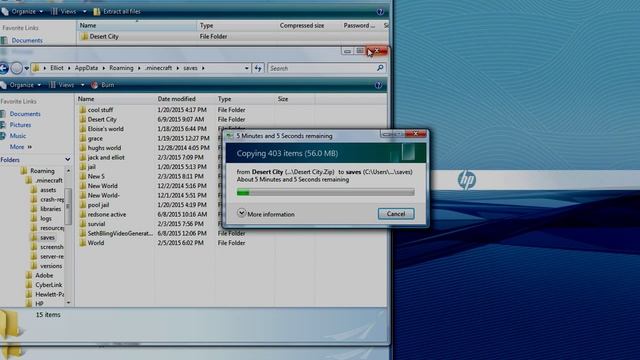This screenshot has width=640, height=360.
Task: Cancel the copy operation
Action: click(x=396, y=214)
